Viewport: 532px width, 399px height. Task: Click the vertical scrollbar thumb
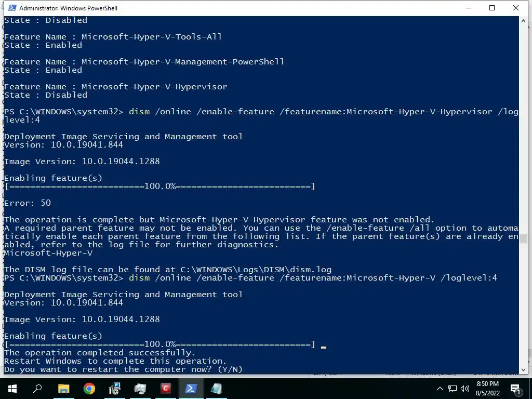pyautogui.click(x=523, y=238)
